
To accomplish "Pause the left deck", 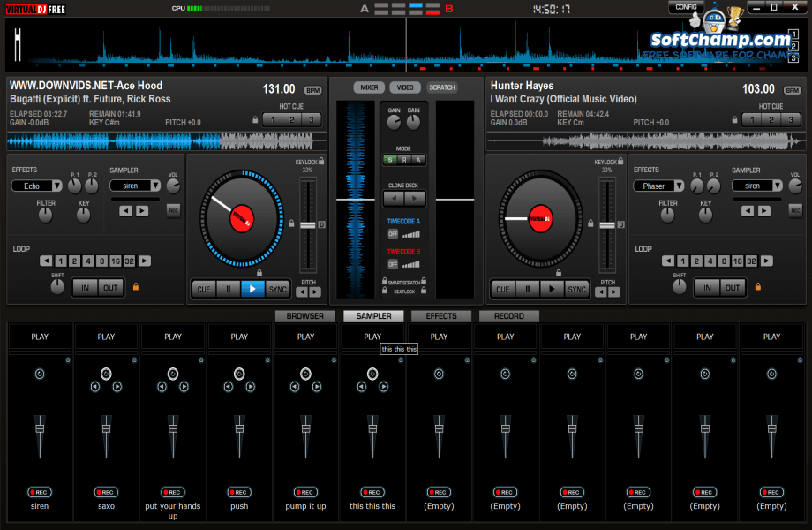I will point(228,289).
